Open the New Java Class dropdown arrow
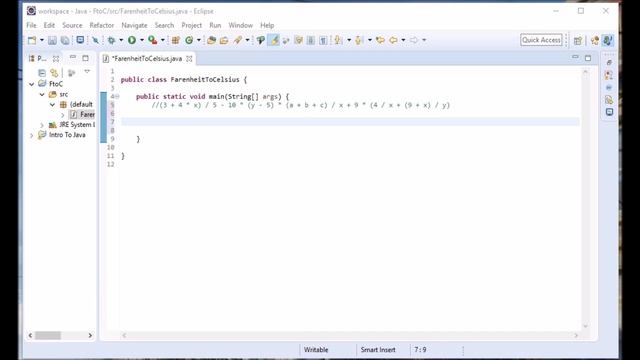640x360 pixels. (199, 40)
